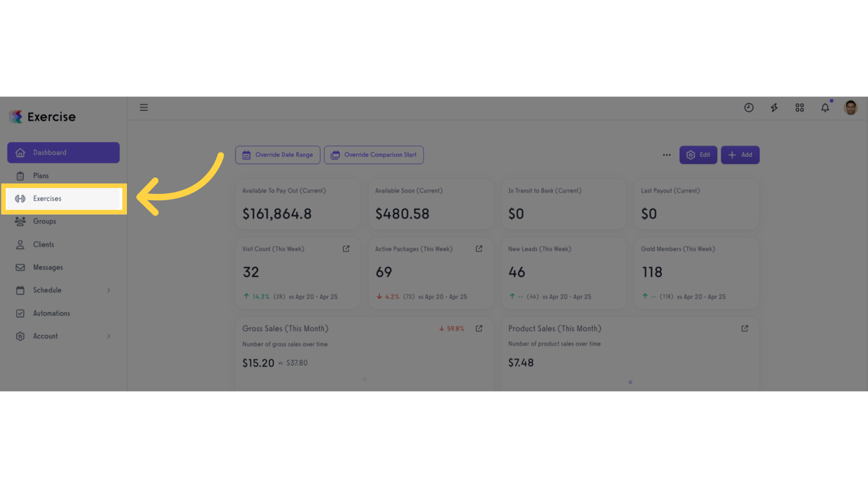The height and width of the screenshot is (488, 868).
Task: Open Gross Sales external link icon
Action: point(479,329)
